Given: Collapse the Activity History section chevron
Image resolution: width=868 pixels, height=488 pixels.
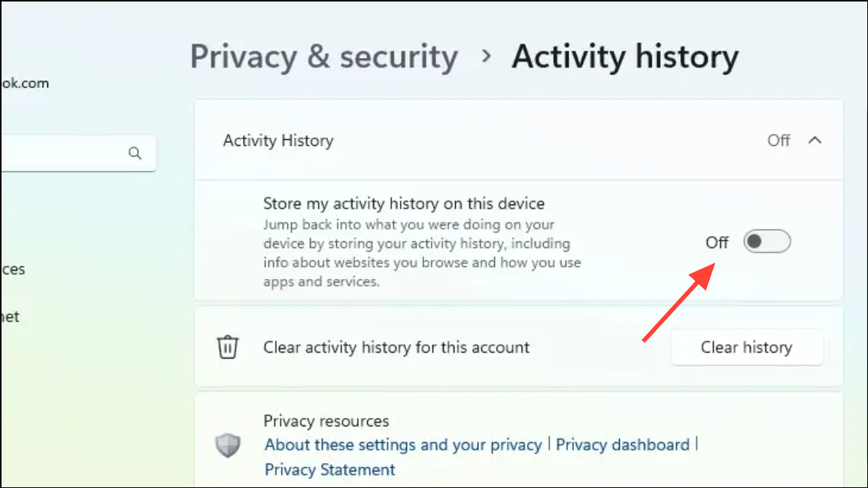Looking at the screenshot, I should click(x=815, y=141).
